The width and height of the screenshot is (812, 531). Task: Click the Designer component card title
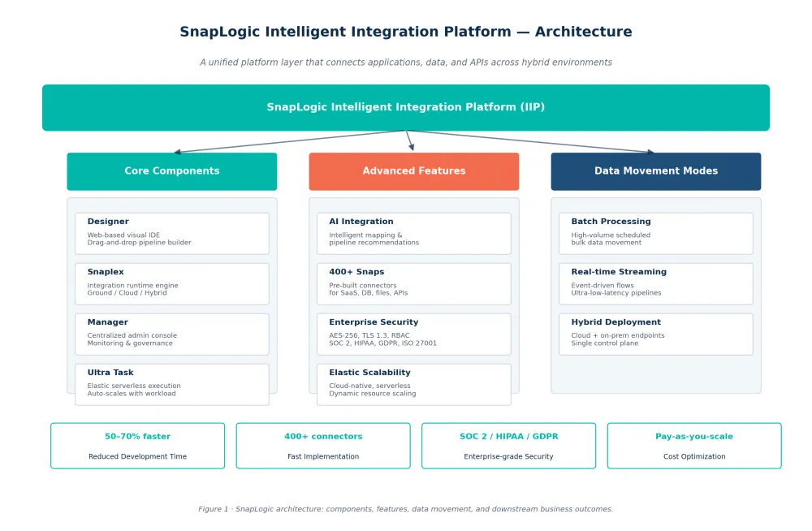108,221
